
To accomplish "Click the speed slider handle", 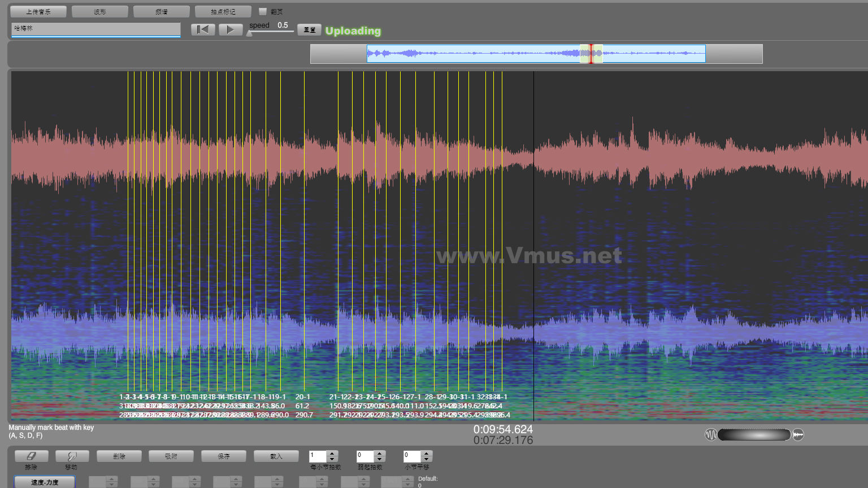I will click(x=249, y=33).
